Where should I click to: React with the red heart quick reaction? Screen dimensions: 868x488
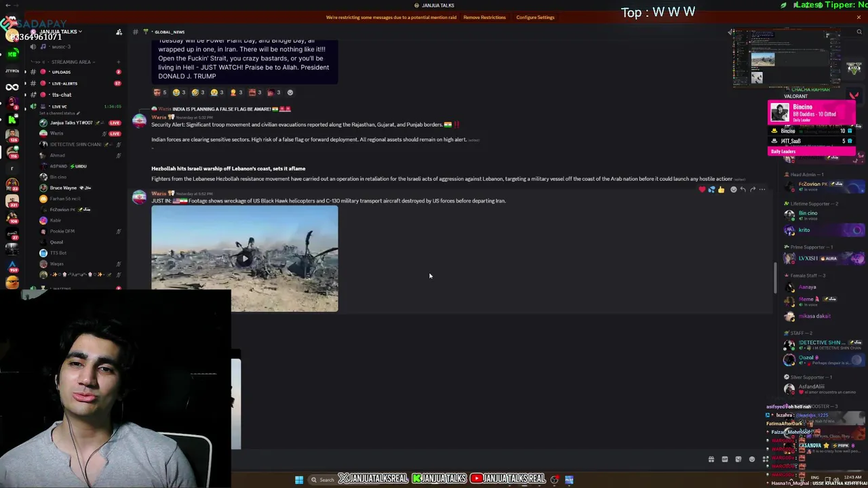click(702, 190)
